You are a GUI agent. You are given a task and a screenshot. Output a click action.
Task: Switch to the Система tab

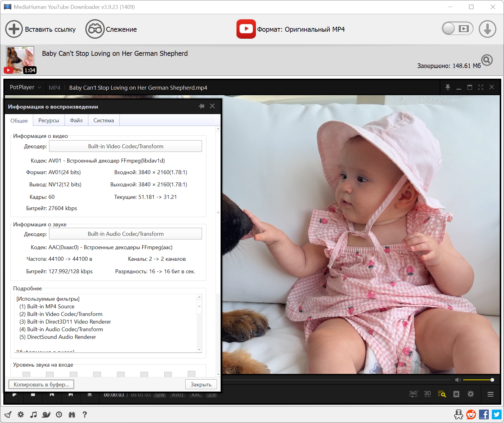[104, 120]
